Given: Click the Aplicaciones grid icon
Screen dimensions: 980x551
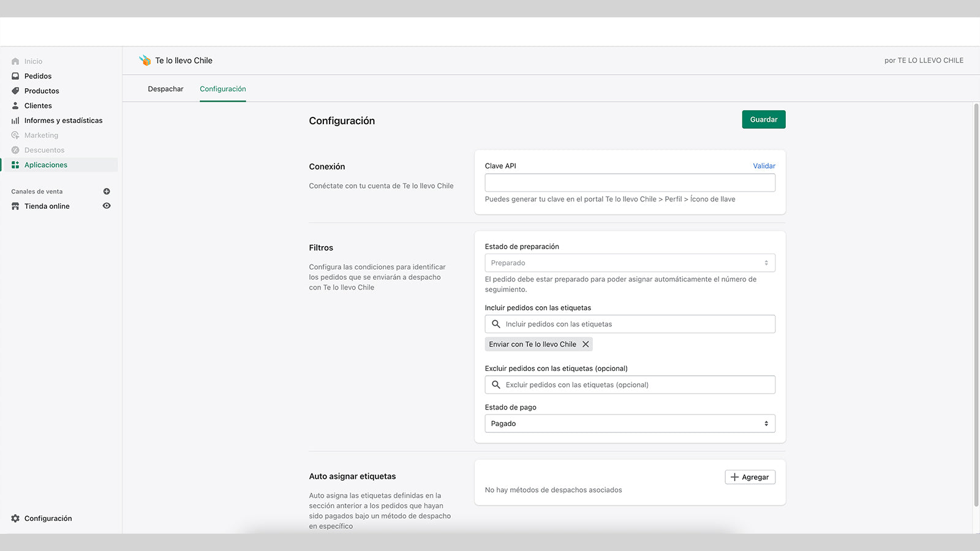Looking at the screenshot, I should pyautogui.click(x=15, y=165).
